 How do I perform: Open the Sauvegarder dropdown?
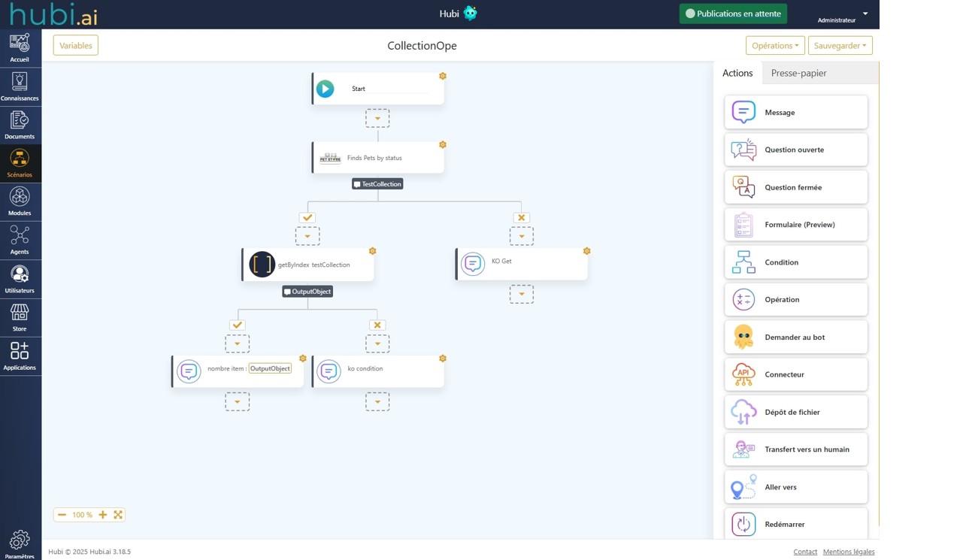click(x=840, y=45)
